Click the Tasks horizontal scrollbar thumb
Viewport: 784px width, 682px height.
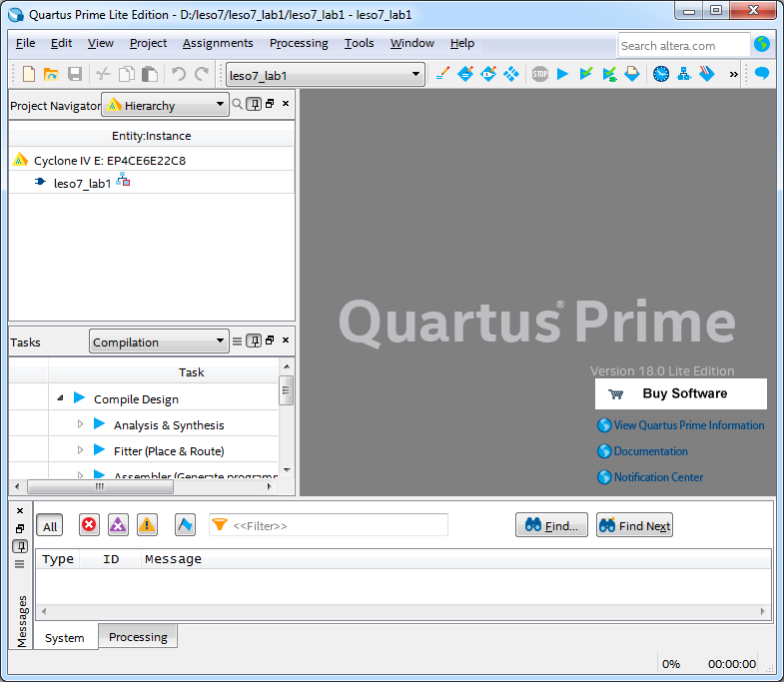click(100, 486)
